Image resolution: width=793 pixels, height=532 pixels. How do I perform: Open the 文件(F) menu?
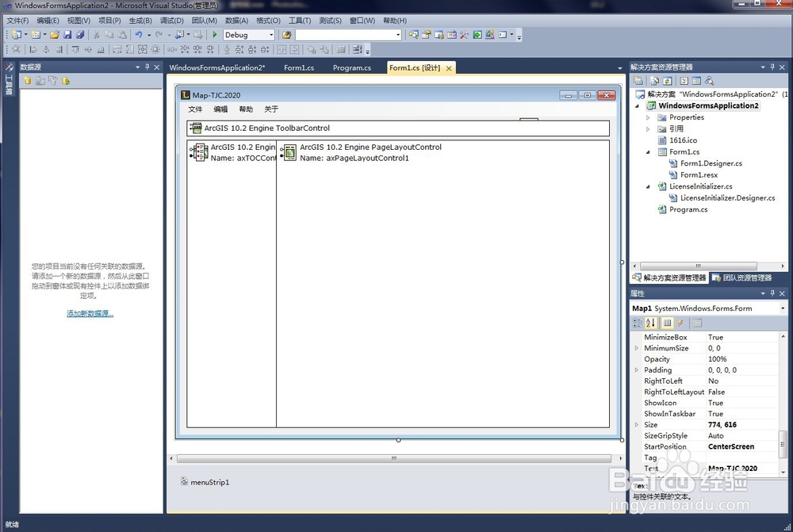pos(17,21)
